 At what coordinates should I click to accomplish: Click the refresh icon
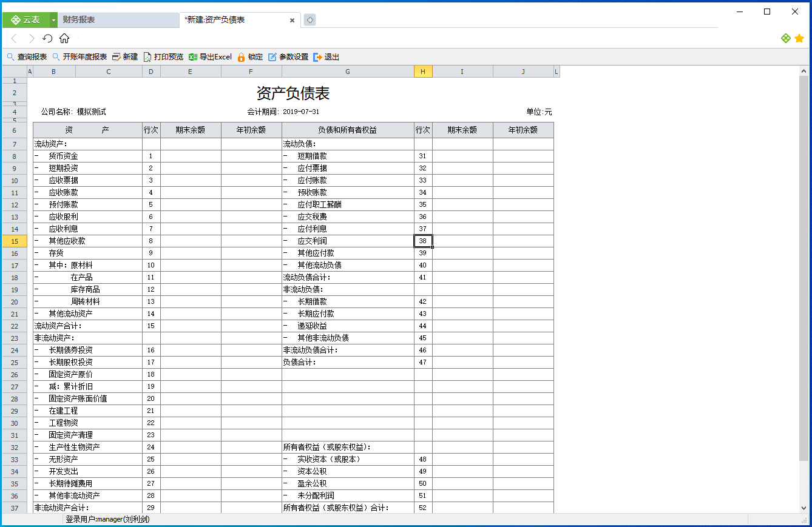47,38
